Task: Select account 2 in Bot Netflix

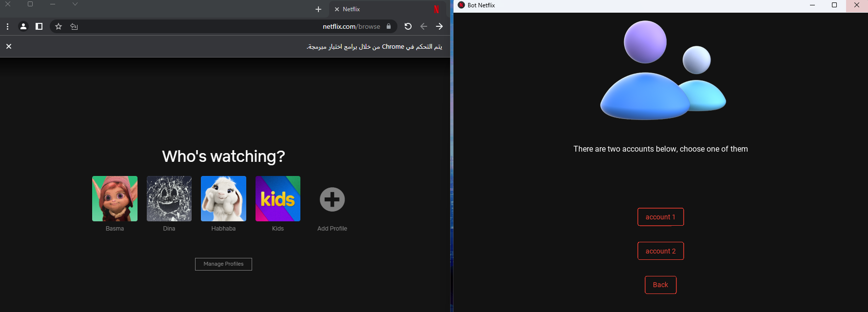Action: tap(661, 251)
